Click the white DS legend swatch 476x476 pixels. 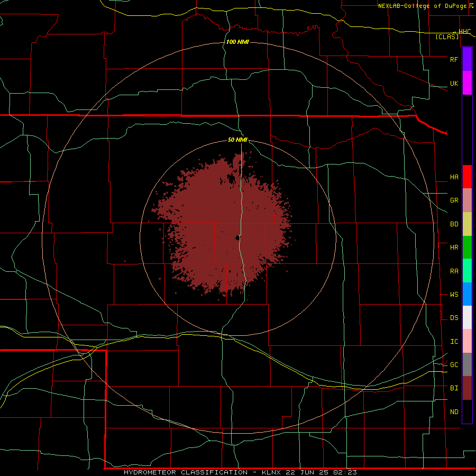coord(467,317)
